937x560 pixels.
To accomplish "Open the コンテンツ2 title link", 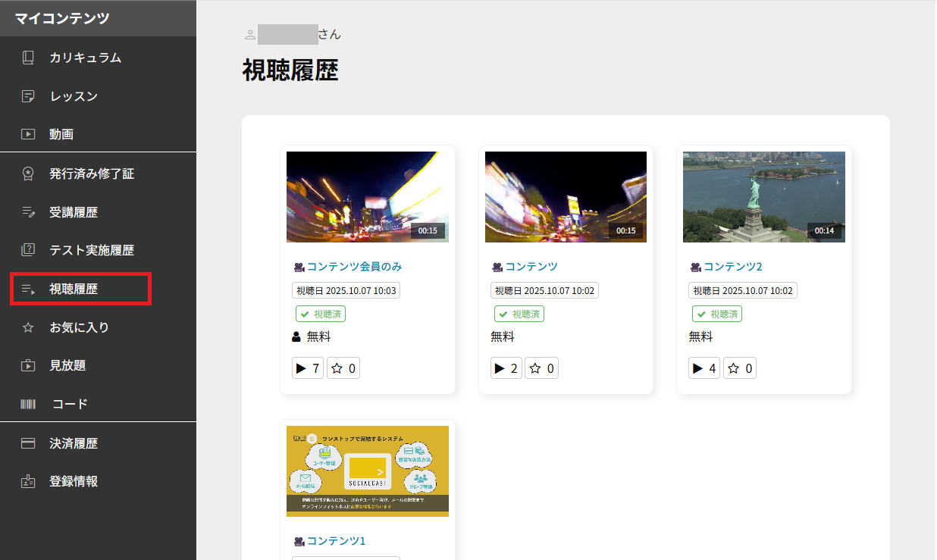I will pyautogui.click(x=732, y=267).
